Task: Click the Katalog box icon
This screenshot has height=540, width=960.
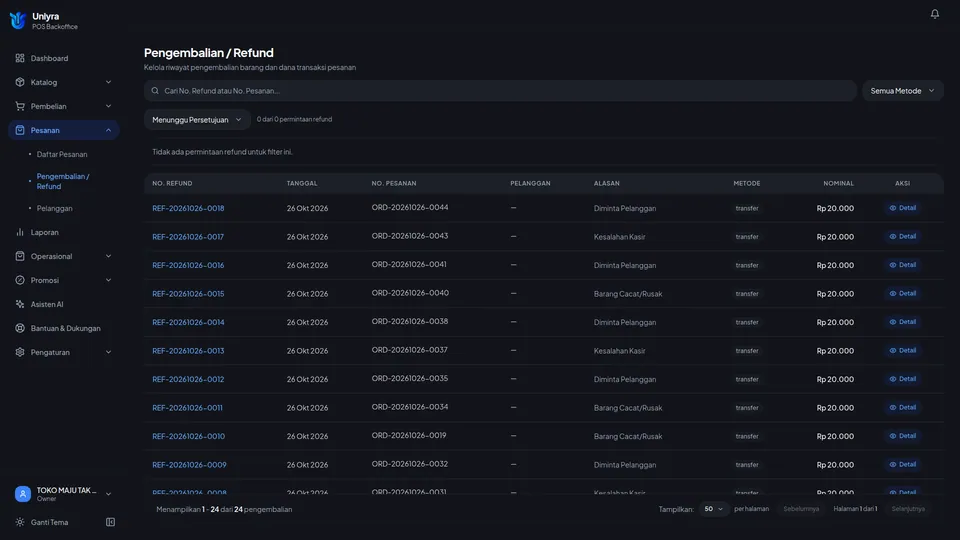Action: pos(20,82)
